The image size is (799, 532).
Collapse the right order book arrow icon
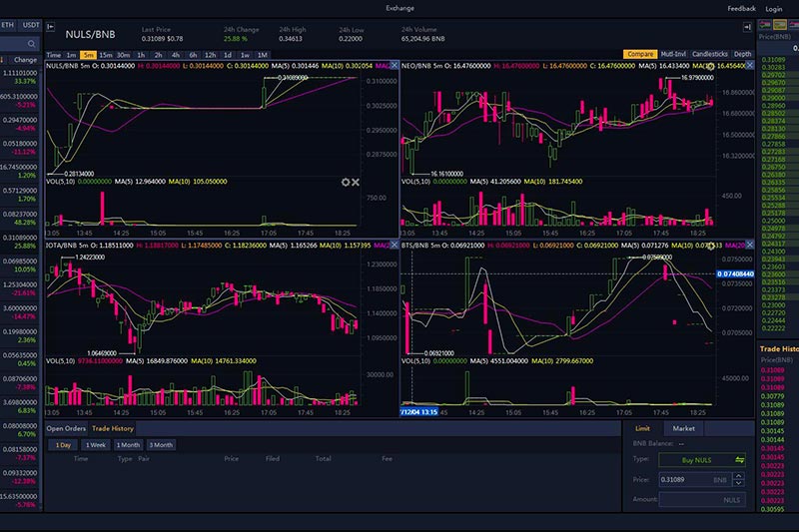click(x=748, y=29)
